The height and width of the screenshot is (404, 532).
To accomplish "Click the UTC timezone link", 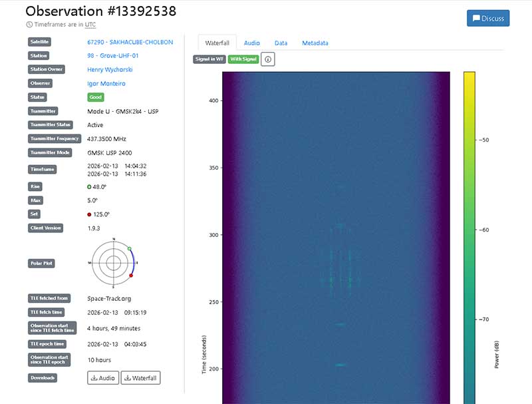I will (90, 25).
